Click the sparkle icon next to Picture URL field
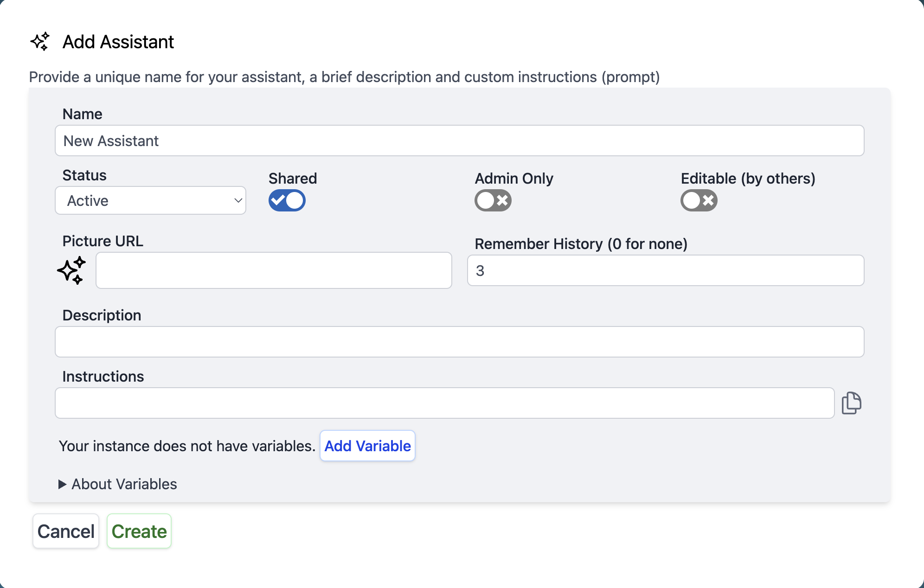Image resolution: width=924 pixels, height=588 pixels. coord(71,270)
